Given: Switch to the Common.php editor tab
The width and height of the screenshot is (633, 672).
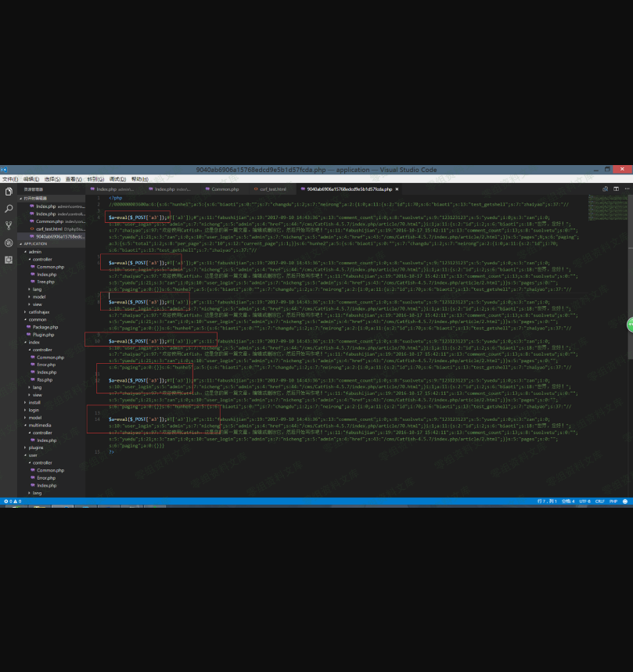Looking at the screenshot, I should click(x=224, y=189).
